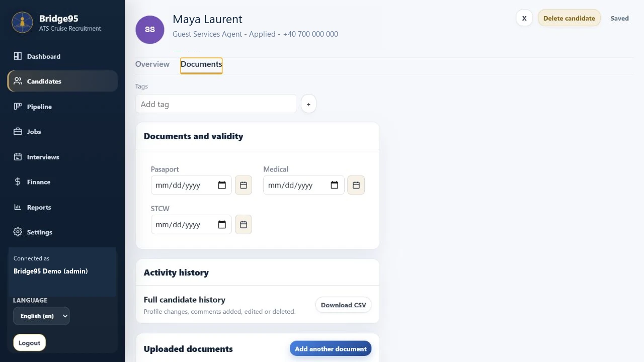Click the Finance dollar icon

[18, 182]
